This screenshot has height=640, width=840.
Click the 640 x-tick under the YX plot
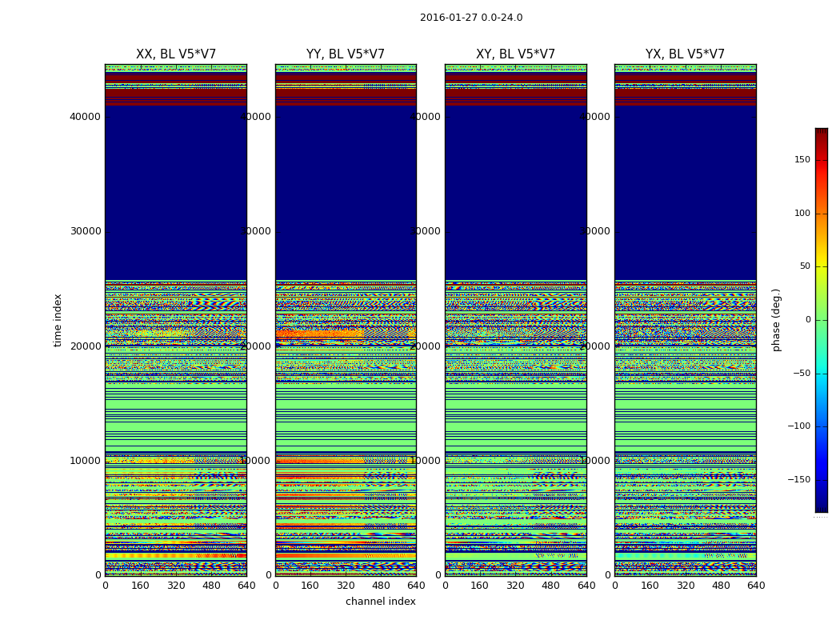[755, 586]
